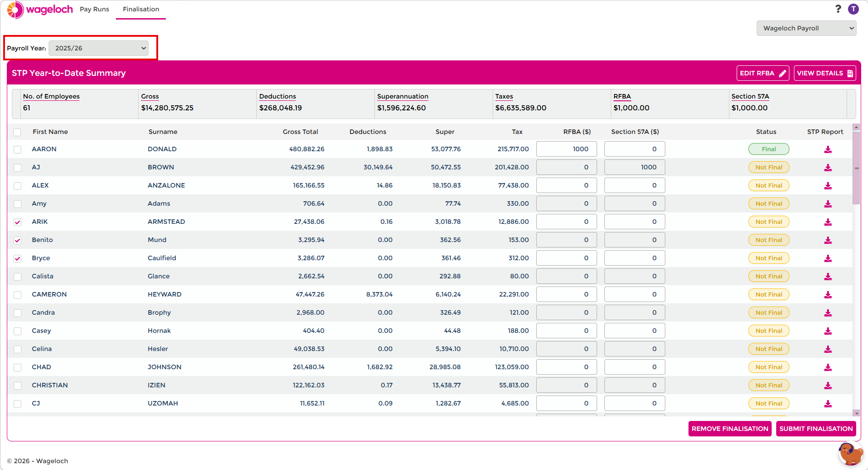
Task: Open the user profile avatar T
Action: (x=853, y=9)
